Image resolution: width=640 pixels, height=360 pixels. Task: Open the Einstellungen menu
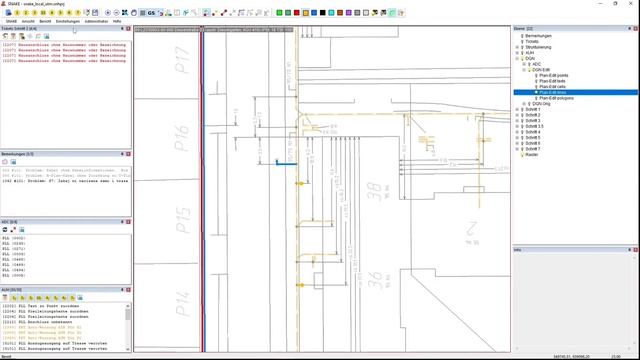[x=68, y=21]
